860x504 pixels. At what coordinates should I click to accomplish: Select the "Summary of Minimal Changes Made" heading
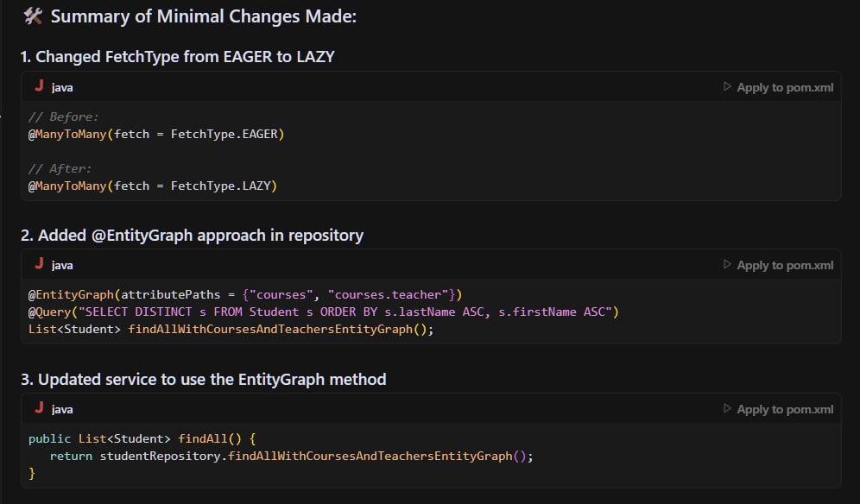203,16
